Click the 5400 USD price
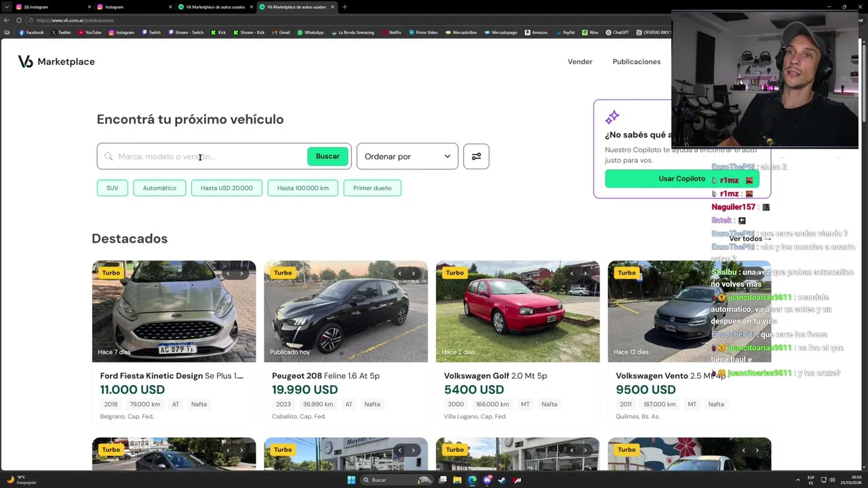868x488 pixels. [x=474, y=390]
